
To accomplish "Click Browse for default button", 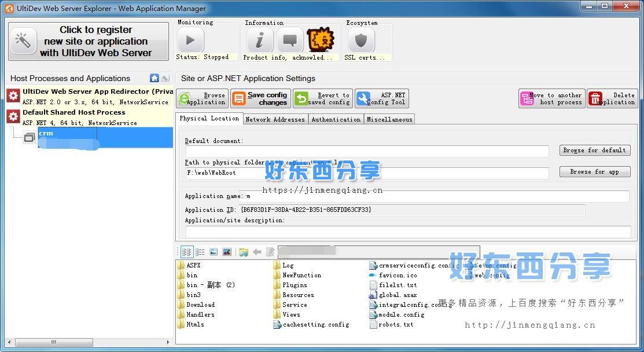I will 595,151.
